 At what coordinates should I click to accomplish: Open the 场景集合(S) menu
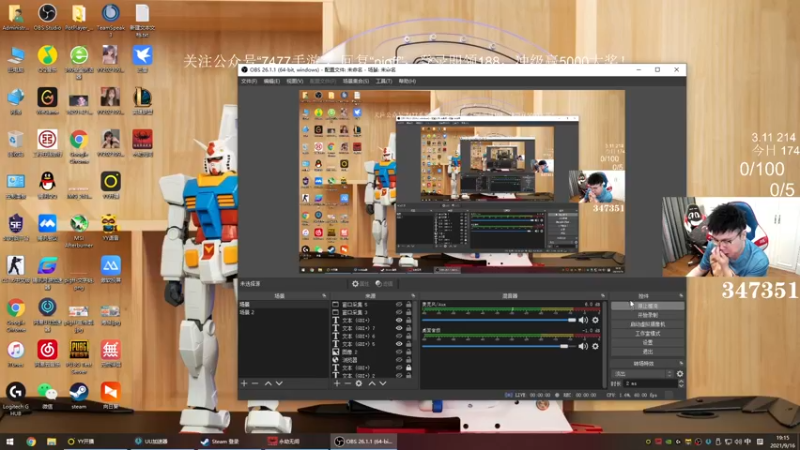tap(356, 81)
